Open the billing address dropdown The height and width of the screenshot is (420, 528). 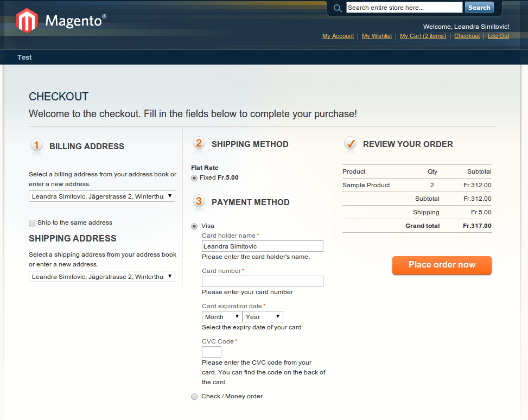pos(102,196)
